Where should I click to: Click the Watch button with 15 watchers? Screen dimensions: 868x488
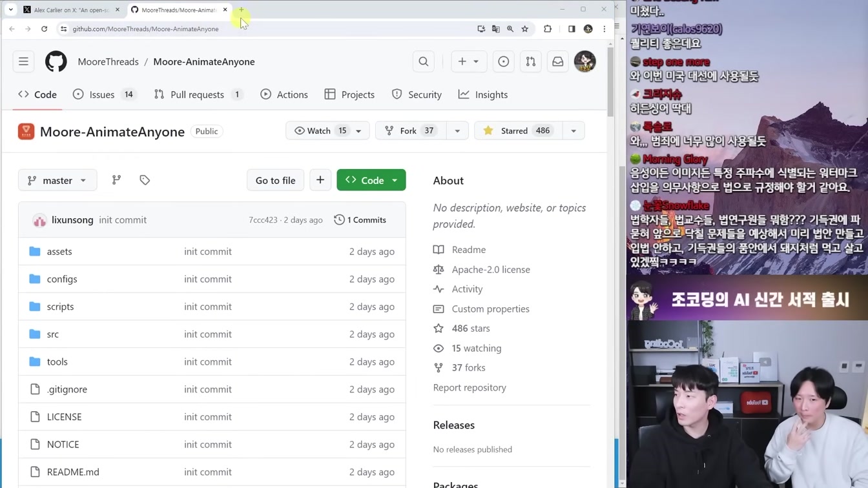pyautogui.click(x=327, y=131)
